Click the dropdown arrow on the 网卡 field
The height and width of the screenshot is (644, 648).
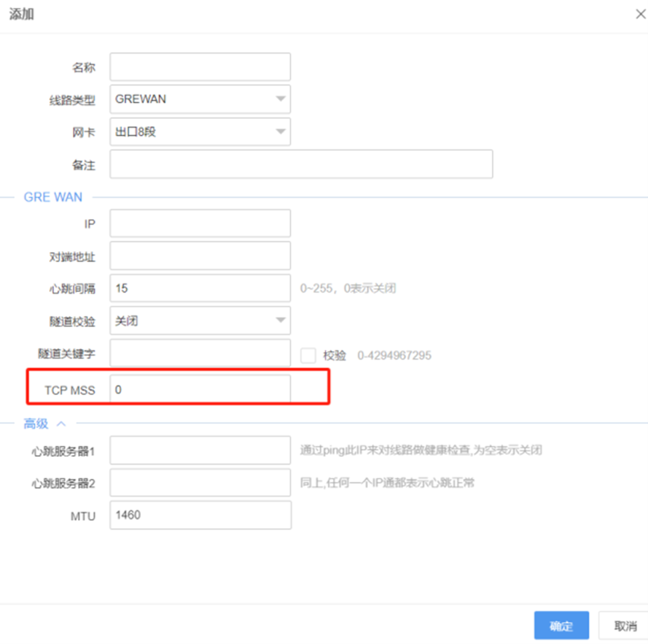point(281,131)
